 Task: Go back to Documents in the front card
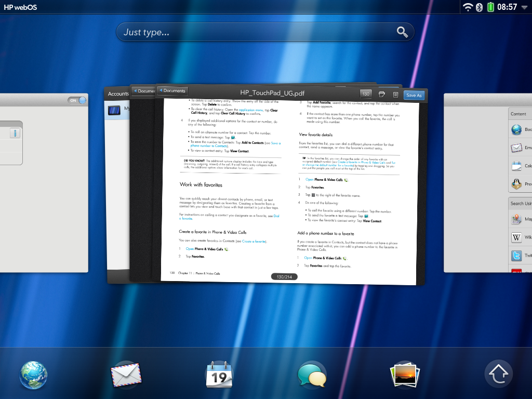click(171, 90)
